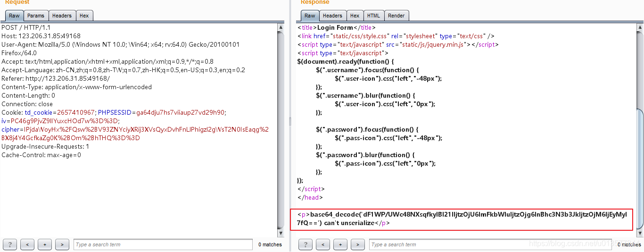Click the Host: 123.206.31.85:49168 header line

pos(41,36)
